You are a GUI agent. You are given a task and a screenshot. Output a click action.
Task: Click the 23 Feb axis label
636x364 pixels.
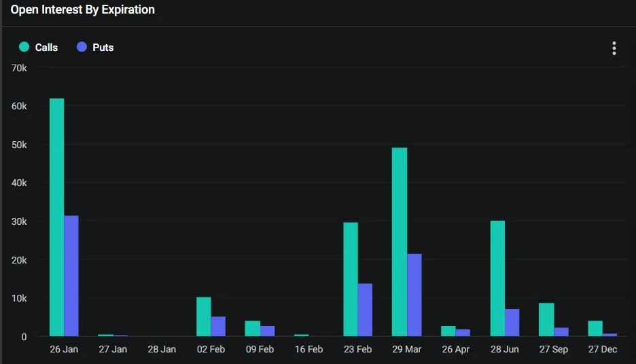tap(357, 350)
